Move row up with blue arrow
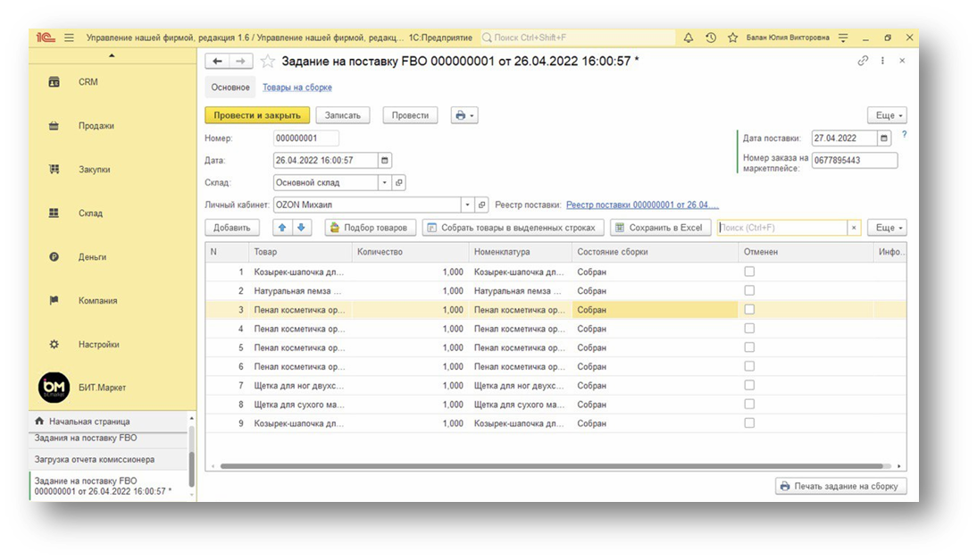The image size is (977, 560). pos(282,228)
